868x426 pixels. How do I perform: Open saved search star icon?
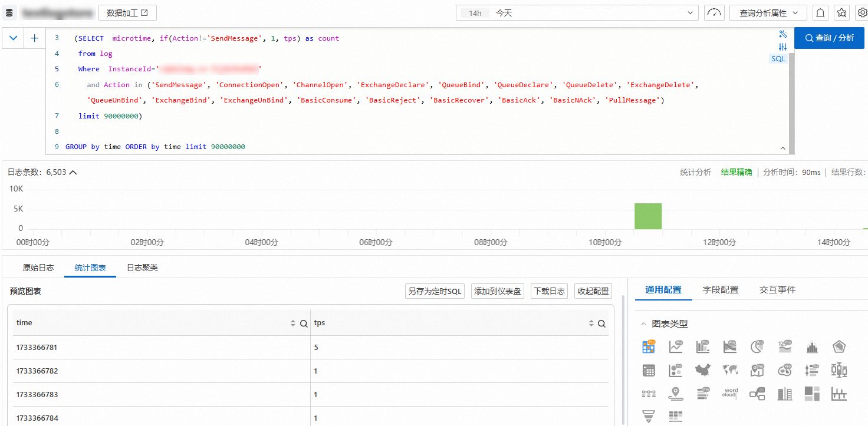click(841, 12)
